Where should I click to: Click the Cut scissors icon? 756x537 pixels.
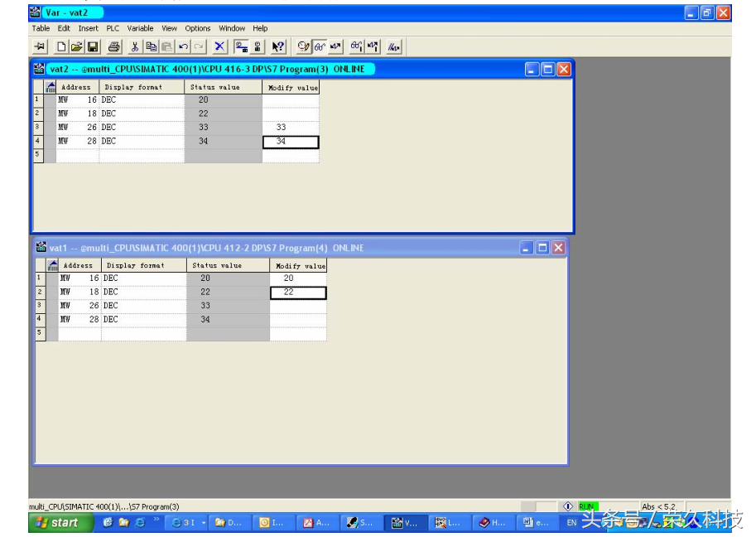(x=135, y=47)
